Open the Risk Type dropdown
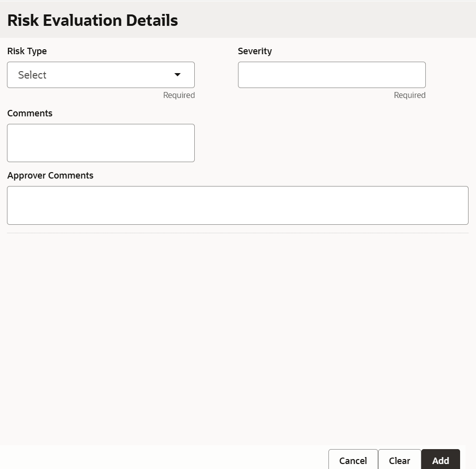This screenshot has height=469, width=476. click(x=101, y=75)
